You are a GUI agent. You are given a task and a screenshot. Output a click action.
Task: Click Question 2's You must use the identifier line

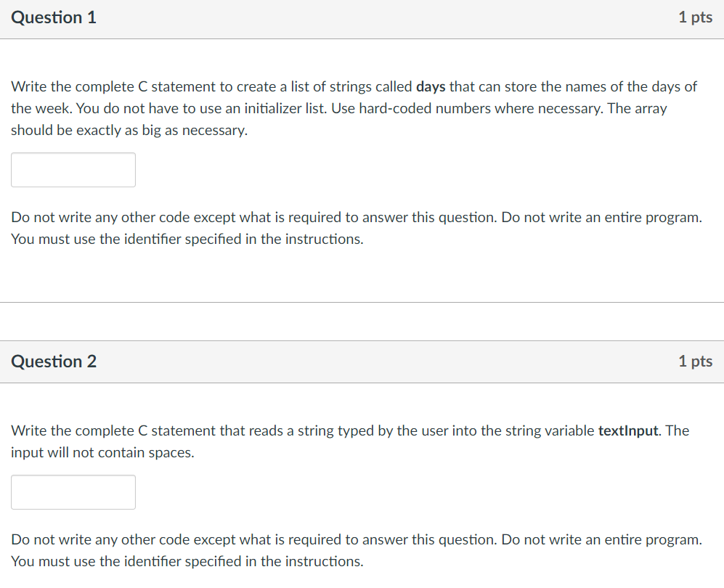pos(187,561)
